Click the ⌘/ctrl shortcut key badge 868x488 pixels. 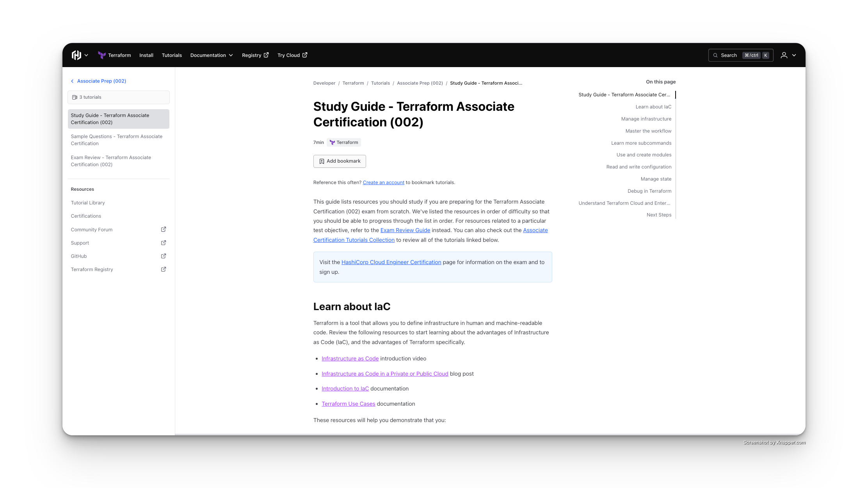pyautogui.click(x=751, y=55)
